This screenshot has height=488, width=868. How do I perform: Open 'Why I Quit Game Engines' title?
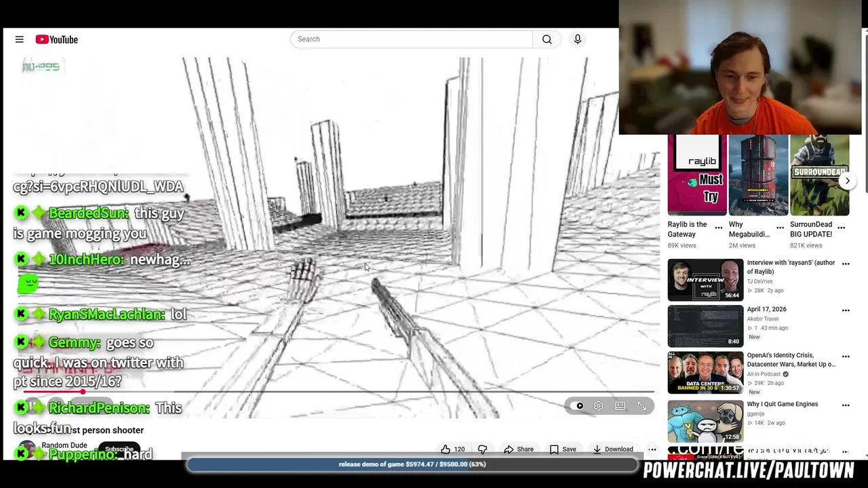pos(783,405)
